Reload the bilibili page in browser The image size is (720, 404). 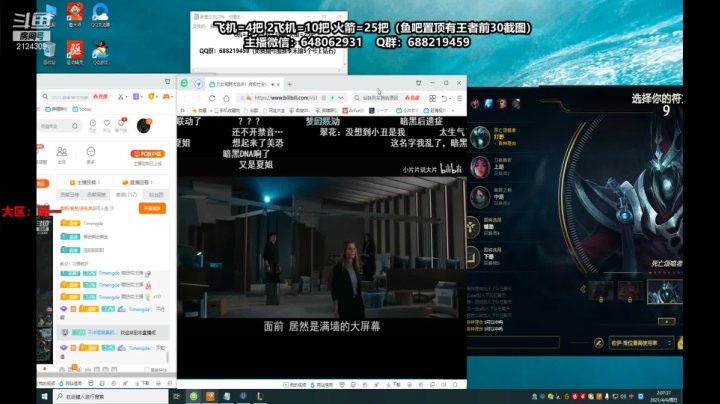pyautogui.click(x=212, y=98)
